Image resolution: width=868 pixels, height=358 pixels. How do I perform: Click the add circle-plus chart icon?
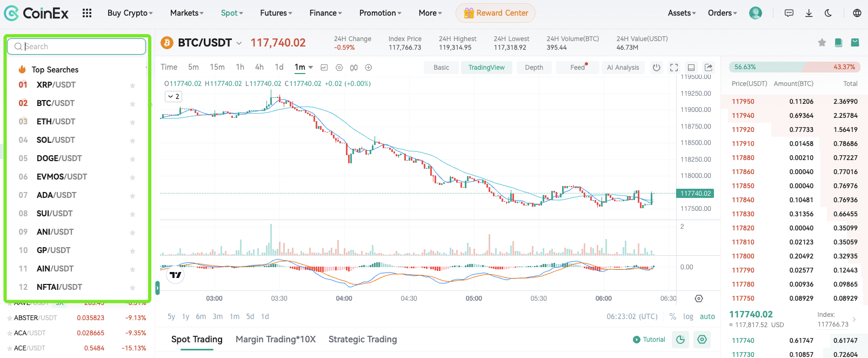click(x=369, y=68)
